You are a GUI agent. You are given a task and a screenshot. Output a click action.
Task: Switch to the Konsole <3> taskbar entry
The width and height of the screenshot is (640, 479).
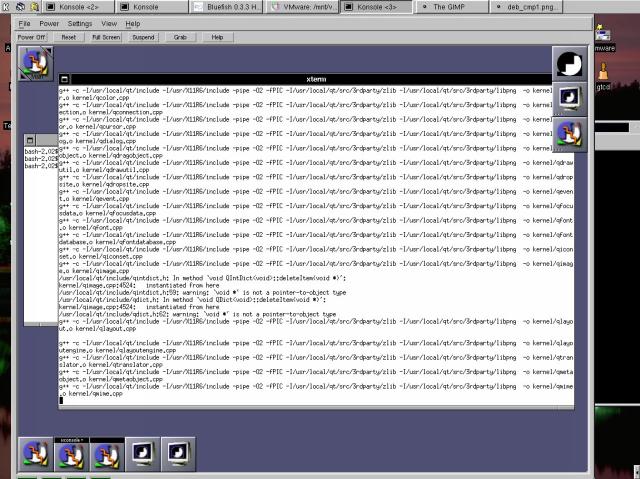376,7
